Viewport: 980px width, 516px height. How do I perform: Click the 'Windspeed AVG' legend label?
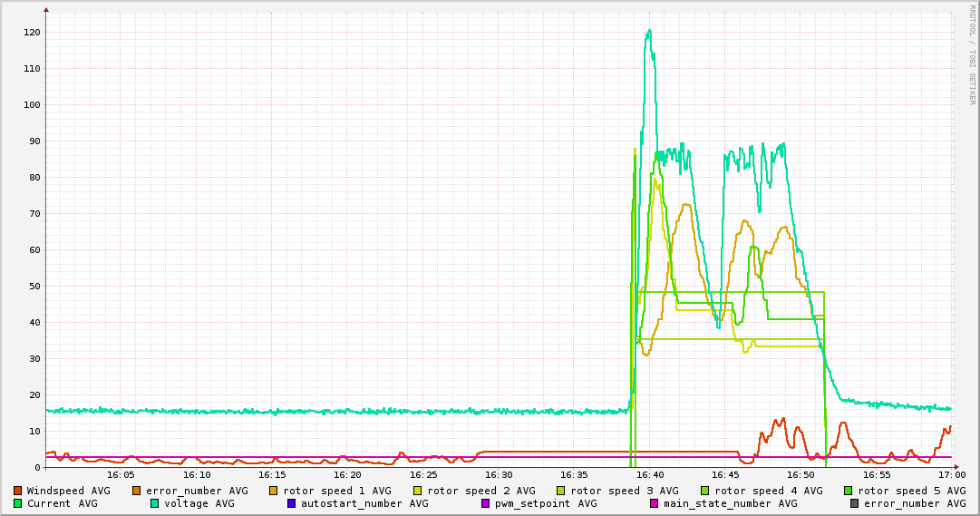[68, 491]
